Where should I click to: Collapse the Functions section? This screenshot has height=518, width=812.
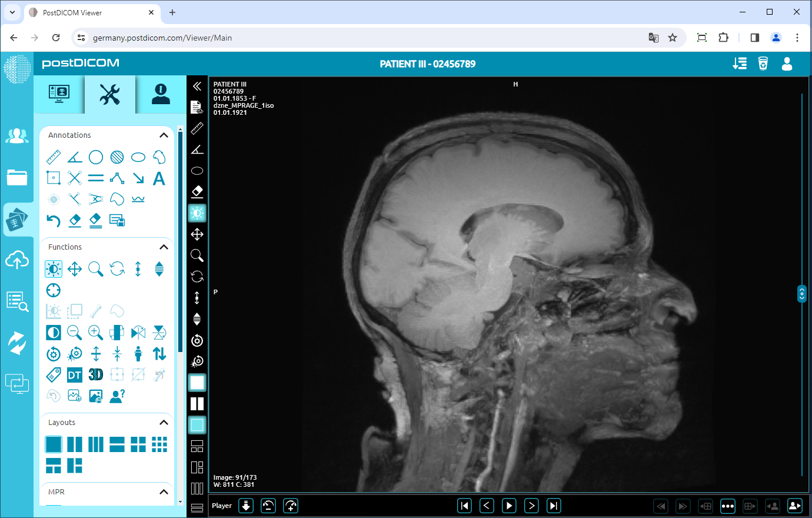[164, 247]
